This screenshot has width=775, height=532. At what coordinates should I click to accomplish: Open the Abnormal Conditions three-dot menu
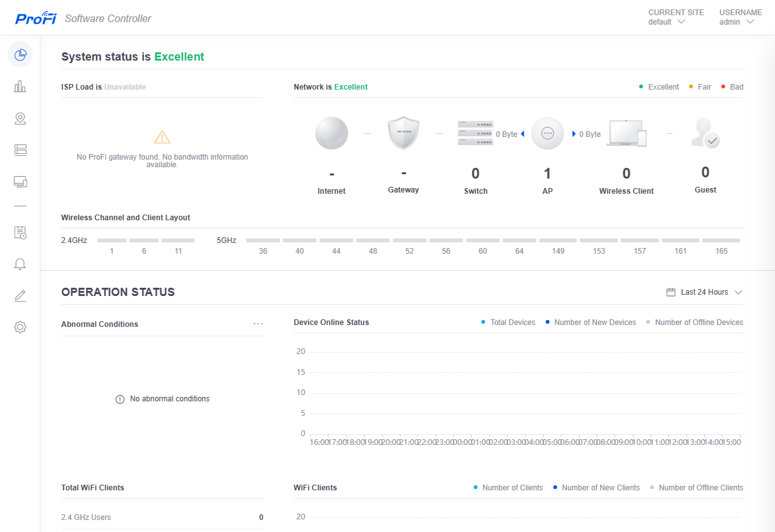point(258,324)
